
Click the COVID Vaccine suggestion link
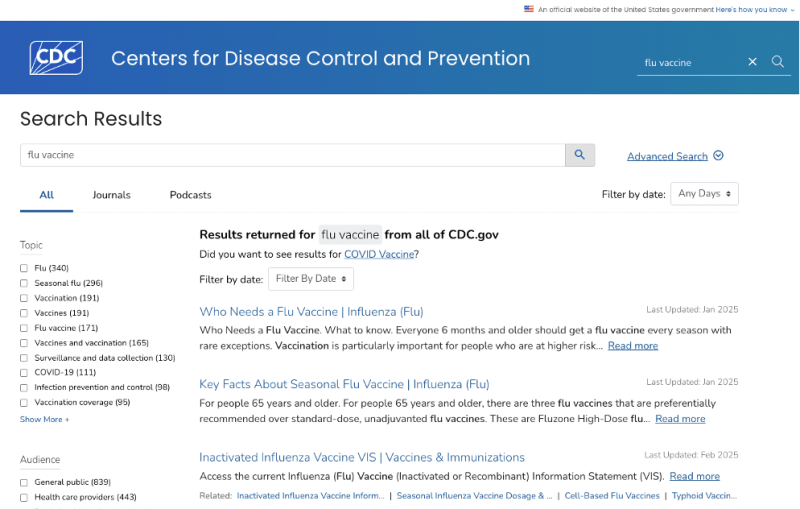click(379, 254)
